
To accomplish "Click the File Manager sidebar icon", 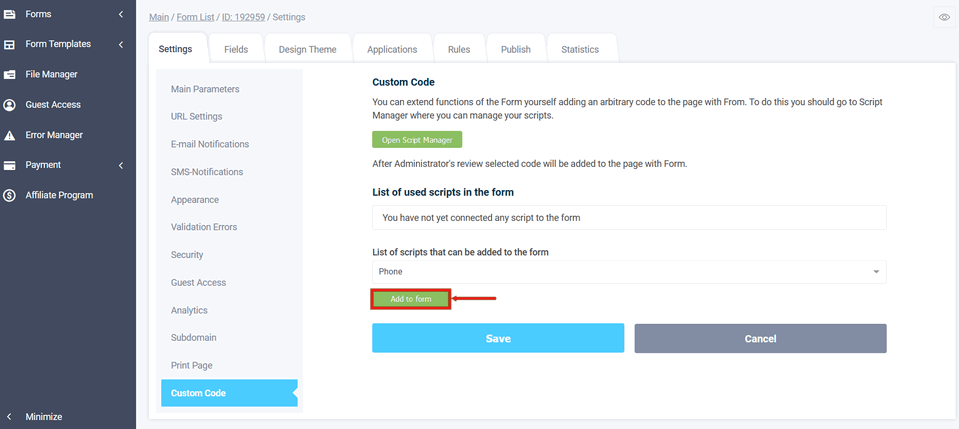I will (x=9, y=75).
